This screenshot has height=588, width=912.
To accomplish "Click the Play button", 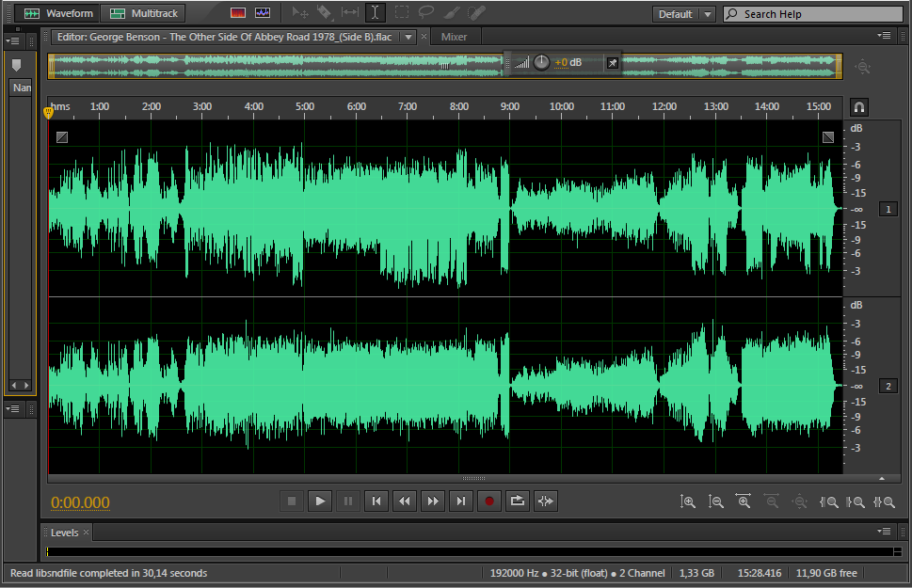I will pyautogui.click(x=320, y=501).
